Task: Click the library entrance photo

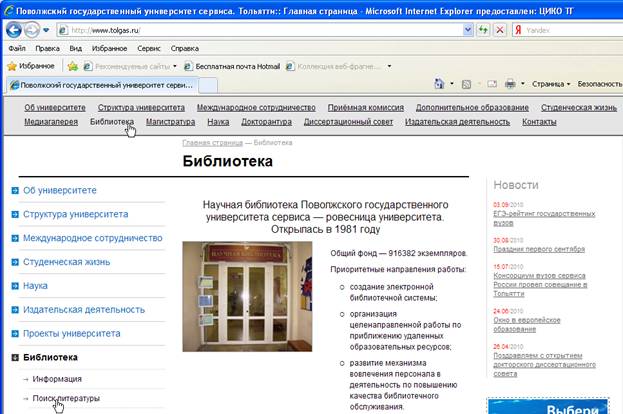Action: (247, 296)
